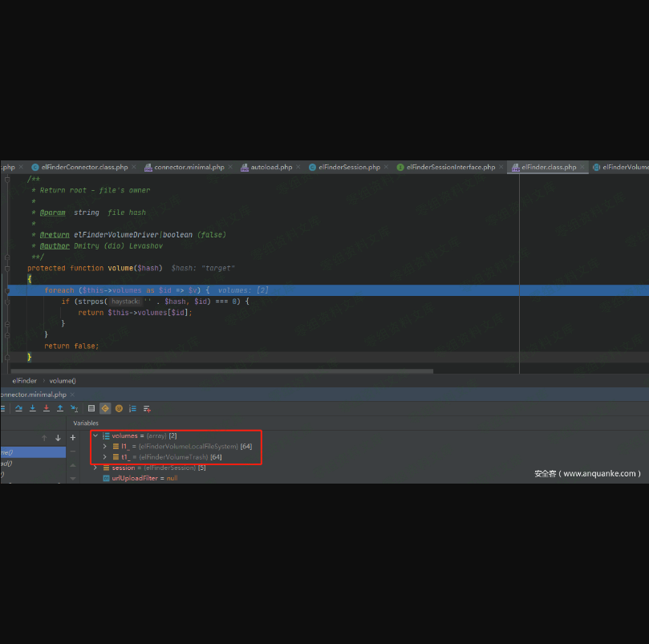This screenshot has height=644, width=649.
Task: Click the red Force Step Into icon
Action: (x=47, y=408)
